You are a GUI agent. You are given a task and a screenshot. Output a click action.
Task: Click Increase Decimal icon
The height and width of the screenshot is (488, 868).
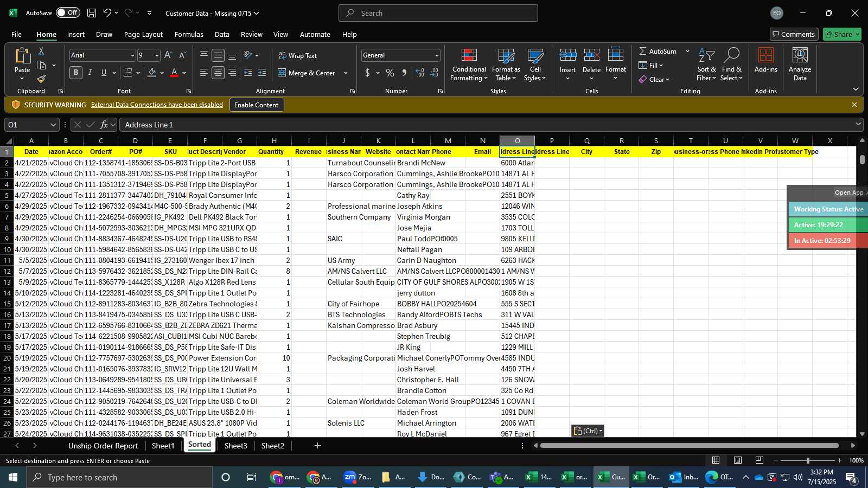pos(420,73)
